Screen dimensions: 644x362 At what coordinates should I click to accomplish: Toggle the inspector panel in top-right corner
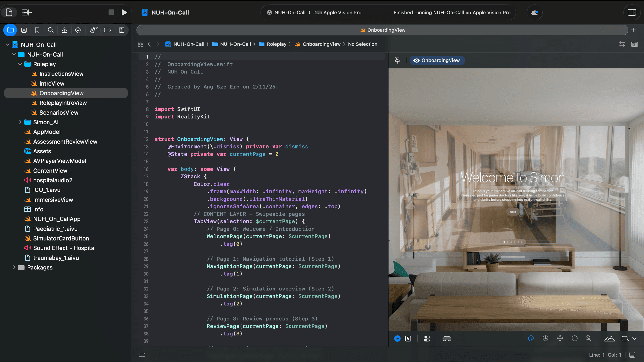click(x=632, y=13)
